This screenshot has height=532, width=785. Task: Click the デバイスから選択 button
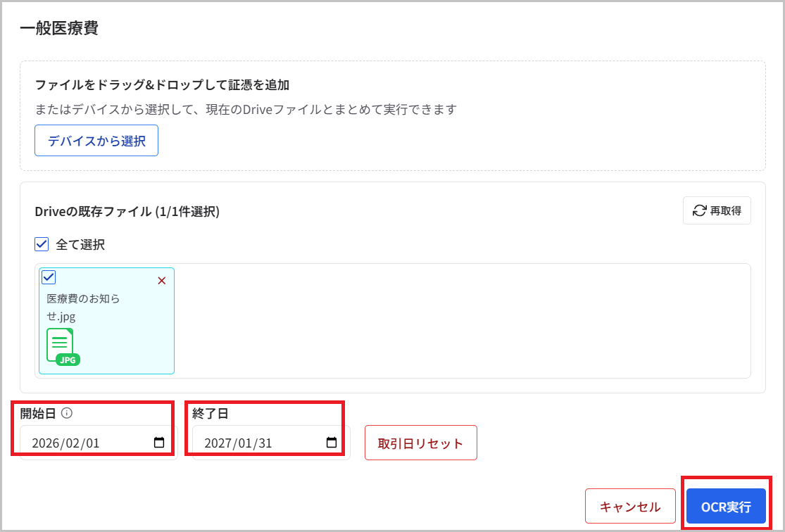[x=96, y=141]
